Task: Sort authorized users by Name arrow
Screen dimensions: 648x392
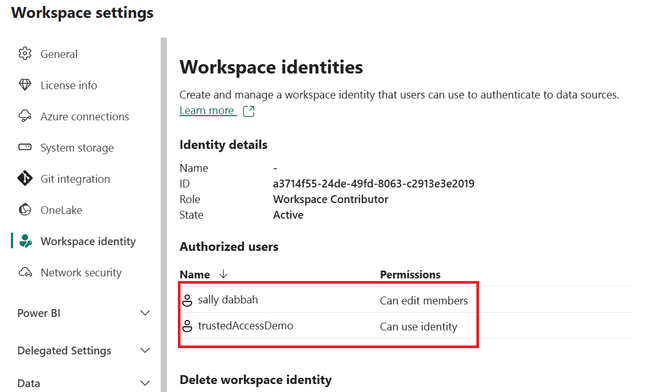Action: 224,274
